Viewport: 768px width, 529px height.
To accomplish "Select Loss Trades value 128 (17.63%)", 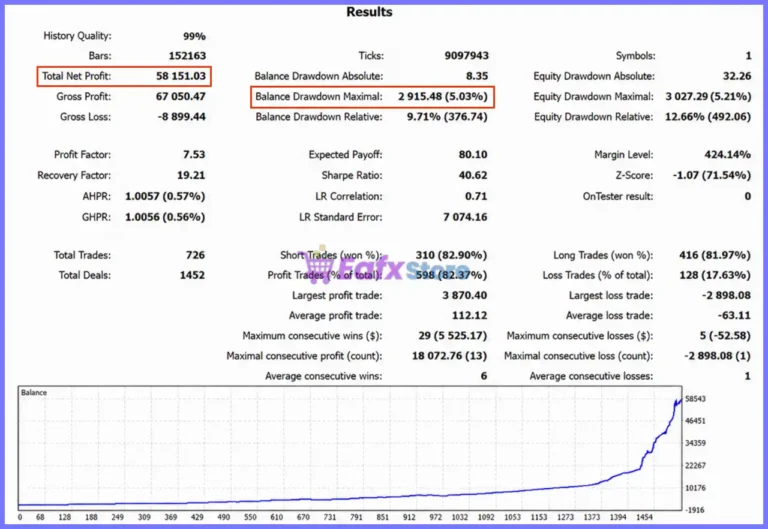I will pyautogui.click(x=715, y=275).
